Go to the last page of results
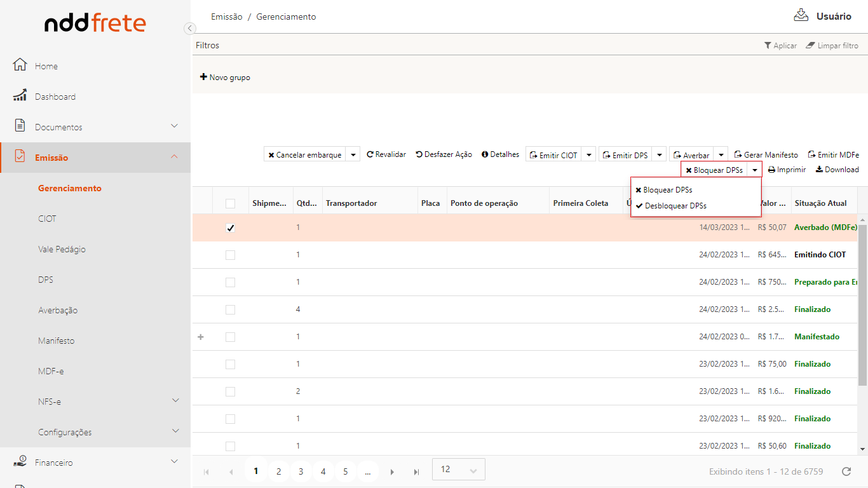The height and width of the screenshot is (488, 868). click(x=416, y=471)
